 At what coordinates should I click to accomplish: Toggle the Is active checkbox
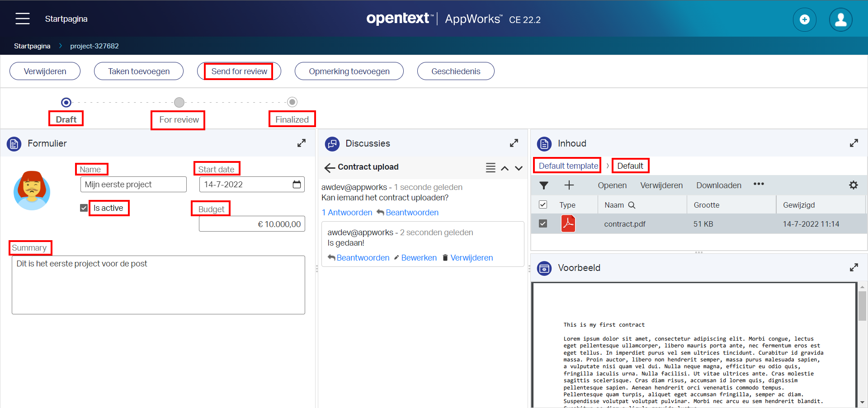click(x=84, y=208)
